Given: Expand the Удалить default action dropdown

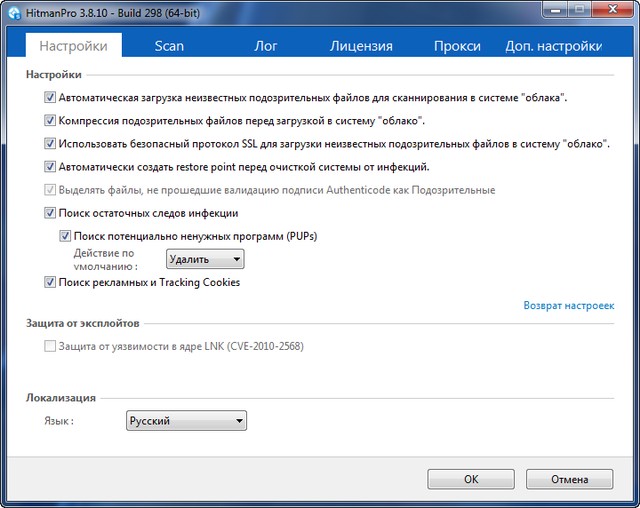Looking at the screenshot, I should click(204, 260).
